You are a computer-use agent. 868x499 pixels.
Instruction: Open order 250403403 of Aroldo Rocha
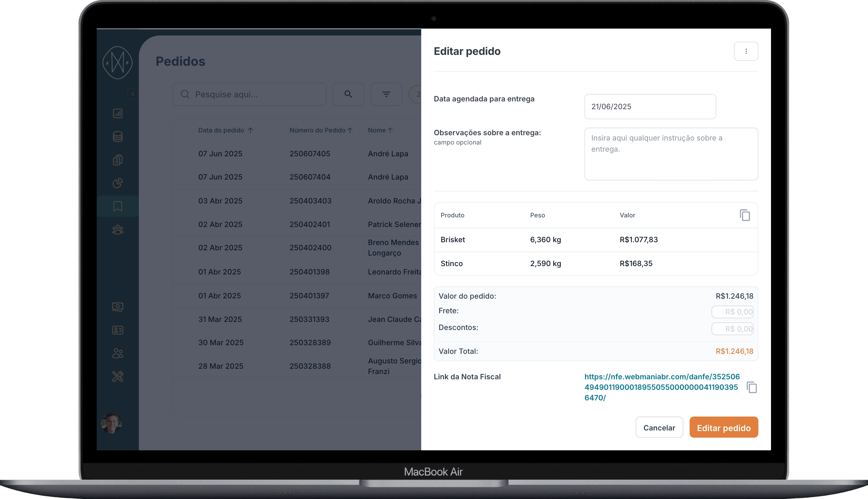[297, 201]
